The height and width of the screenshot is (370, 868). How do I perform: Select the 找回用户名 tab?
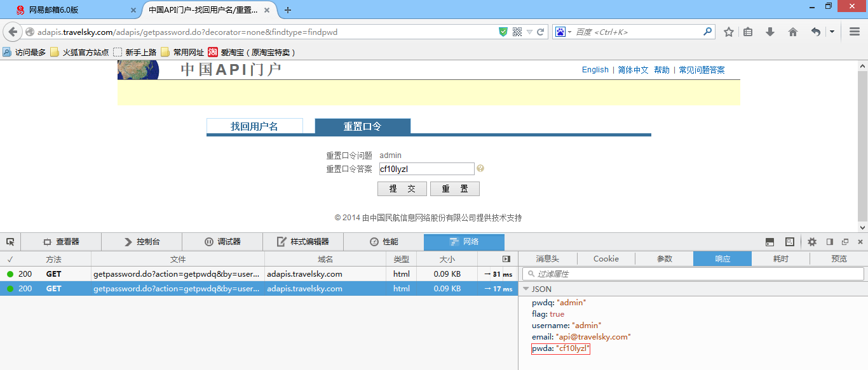(x=255, y=126)
